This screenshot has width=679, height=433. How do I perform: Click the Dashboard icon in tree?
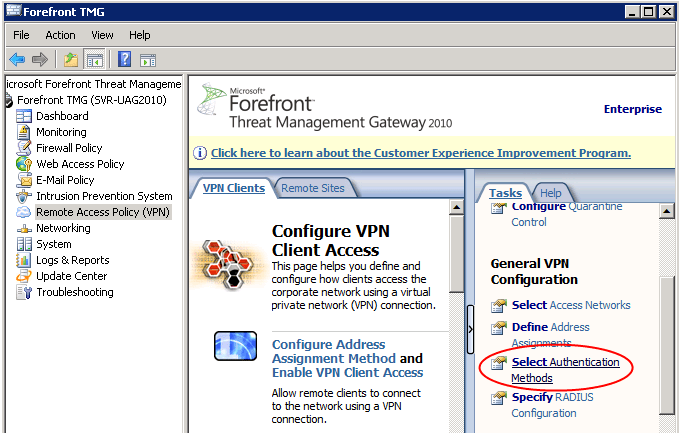[24, 116]
